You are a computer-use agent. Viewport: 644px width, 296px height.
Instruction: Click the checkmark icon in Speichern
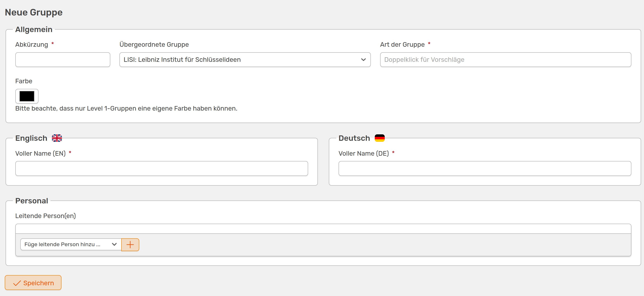[17, 283]
